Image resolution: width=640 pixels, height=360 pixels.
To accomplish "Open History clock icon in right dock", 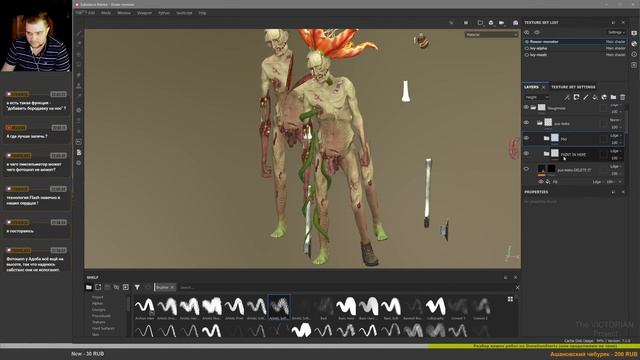I will pyautogui.click(x=634, y=54).
